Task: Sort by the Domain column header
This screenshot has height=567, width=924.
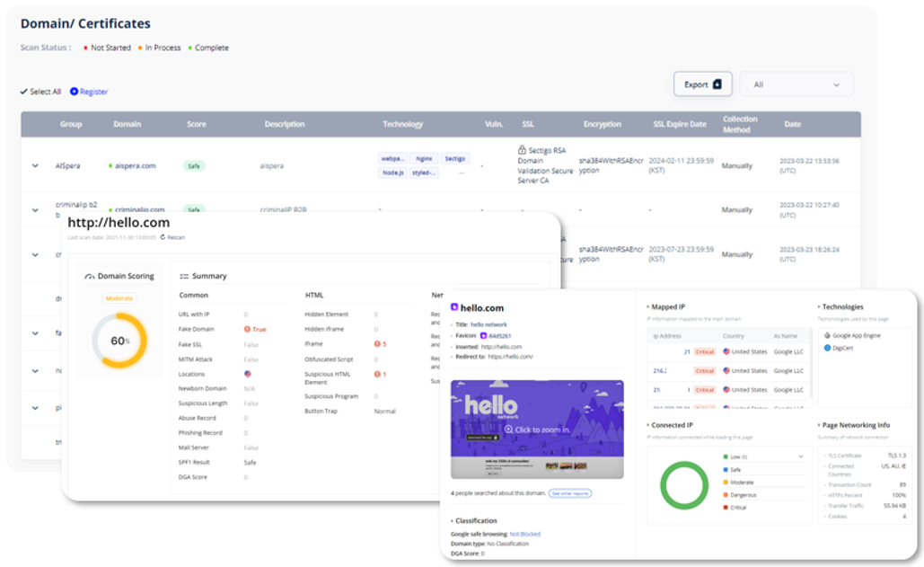Action: pos(128,124)
